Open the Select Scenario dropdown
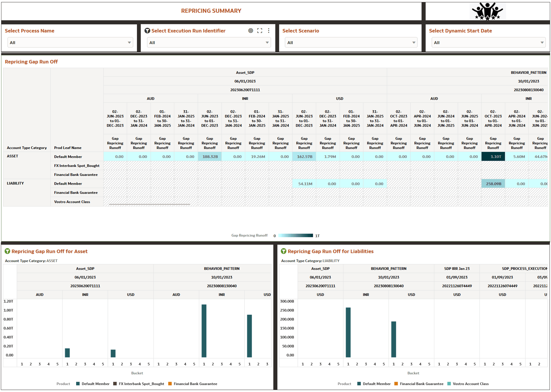Image resolution: width=551 pixels, height=392 pixels. click(351, 42)
